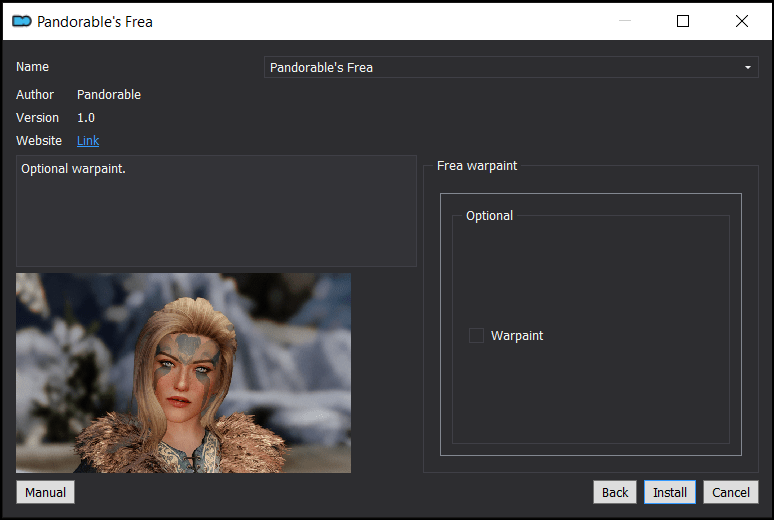Open the Website Link
774x520 pixels.
(x=88, y=141)
